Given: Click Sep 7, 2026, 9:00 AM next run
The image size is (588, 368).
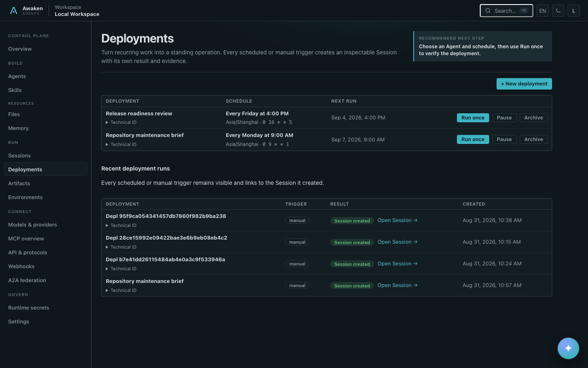Looking at the screenshot, I should [x=358, y=140].
